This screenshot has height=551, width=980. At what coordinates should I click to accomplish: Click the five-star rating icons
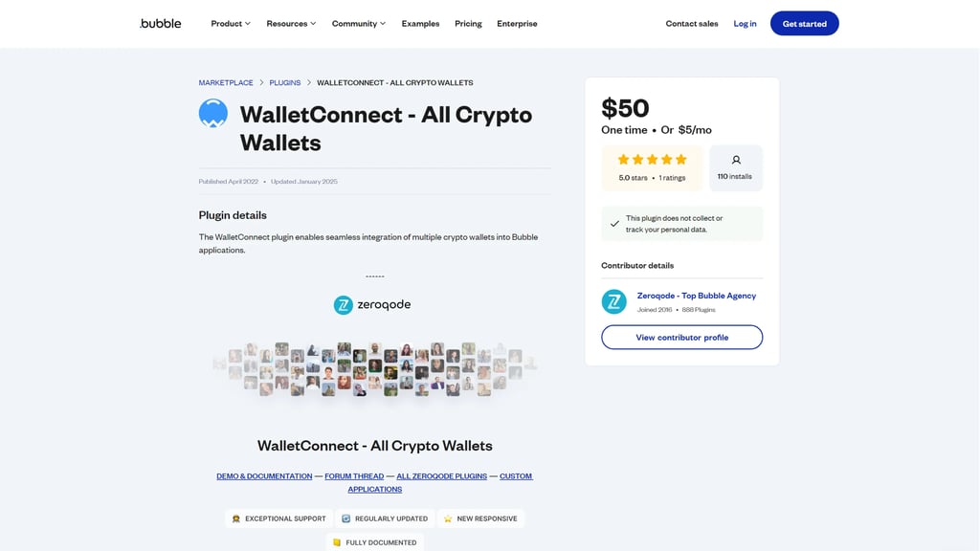point(652,160)
